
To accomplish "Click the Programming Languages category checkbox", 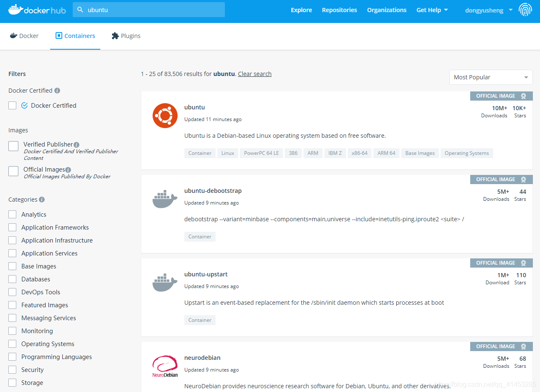I will 13,357.
